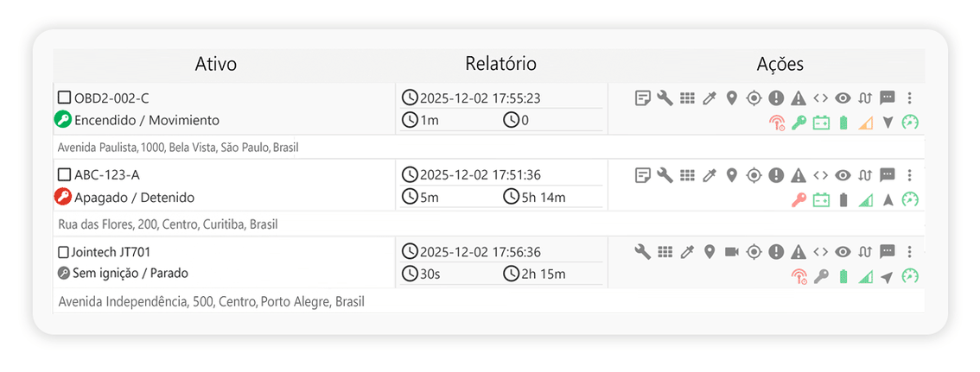Check the OBD2-002-C checkbox
The width and height of the screenshot is (980, 372).
click(64, 98)
